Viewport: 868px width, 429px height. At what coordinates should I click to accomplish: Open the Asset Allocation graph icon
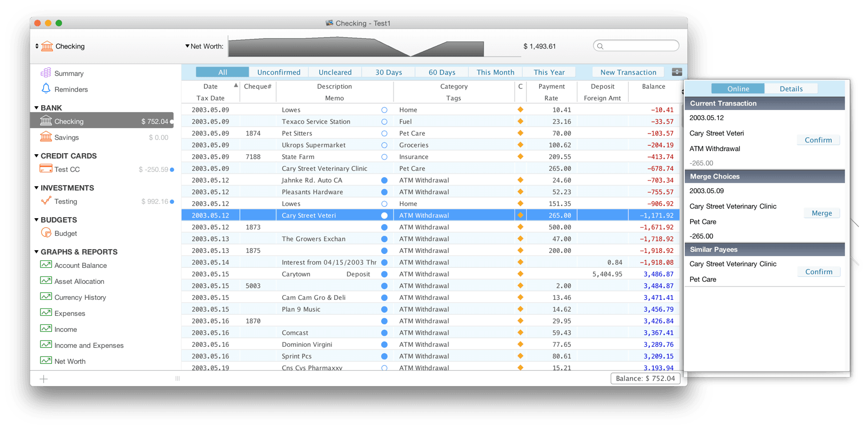(46, 281)
